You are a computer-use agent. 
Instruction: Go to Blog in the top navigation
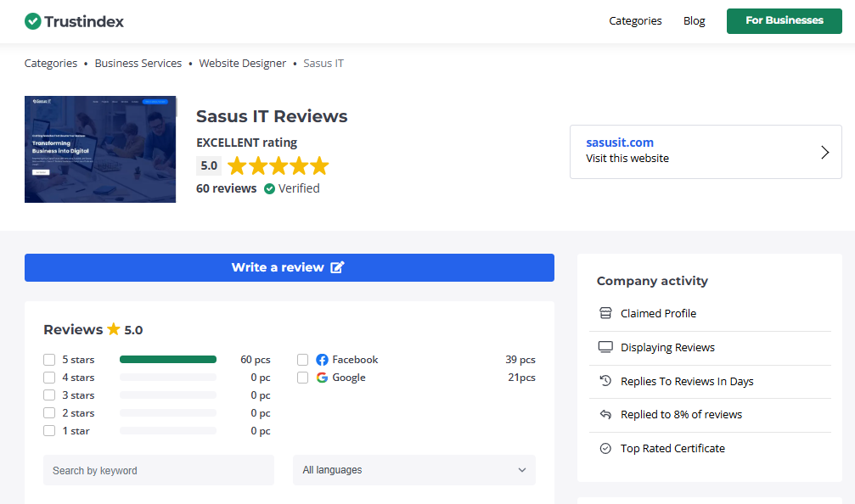[694, 21]
